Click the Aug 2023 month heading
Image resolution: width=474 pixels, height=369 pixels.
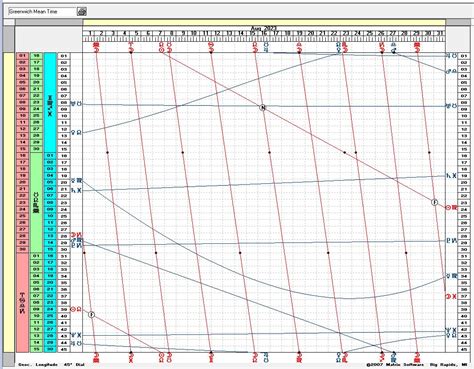(264, 28)
